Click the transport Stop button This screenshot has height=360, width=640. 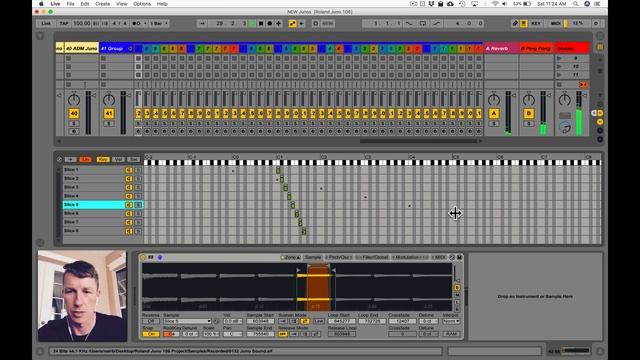click(261, 24)
